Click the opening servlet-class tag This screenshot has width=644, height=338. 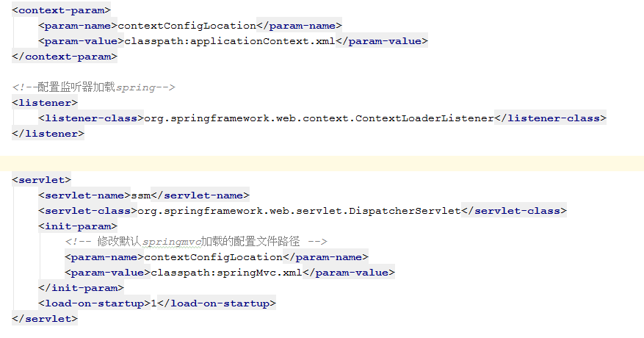point(87,211)
